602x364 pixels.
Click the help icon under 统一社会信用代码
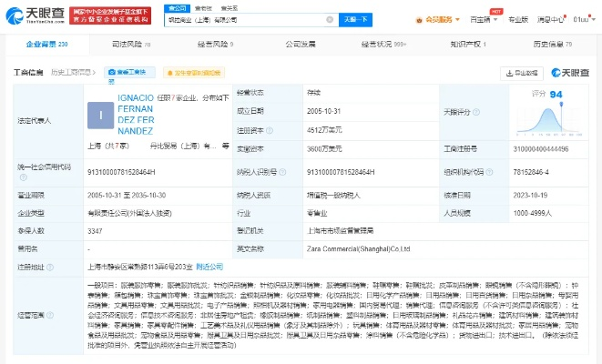pos(23,177)
